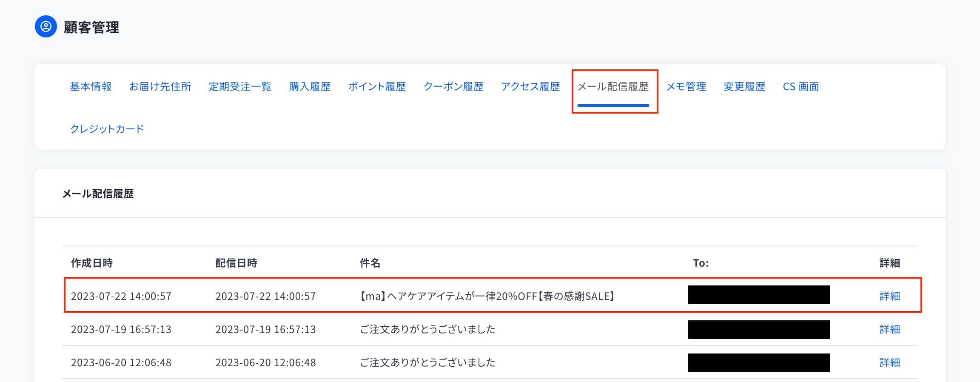Click the customer management user icon
980x382 pixels.
pyautogui.click(x=46, y=27)
